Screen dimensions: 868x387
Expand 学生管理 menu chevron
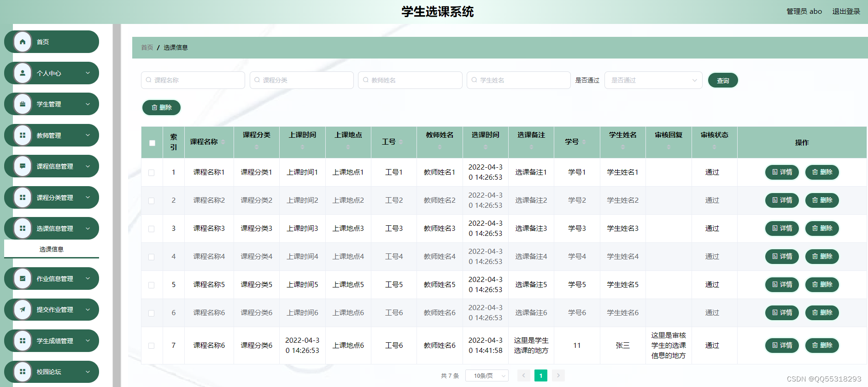88,104
